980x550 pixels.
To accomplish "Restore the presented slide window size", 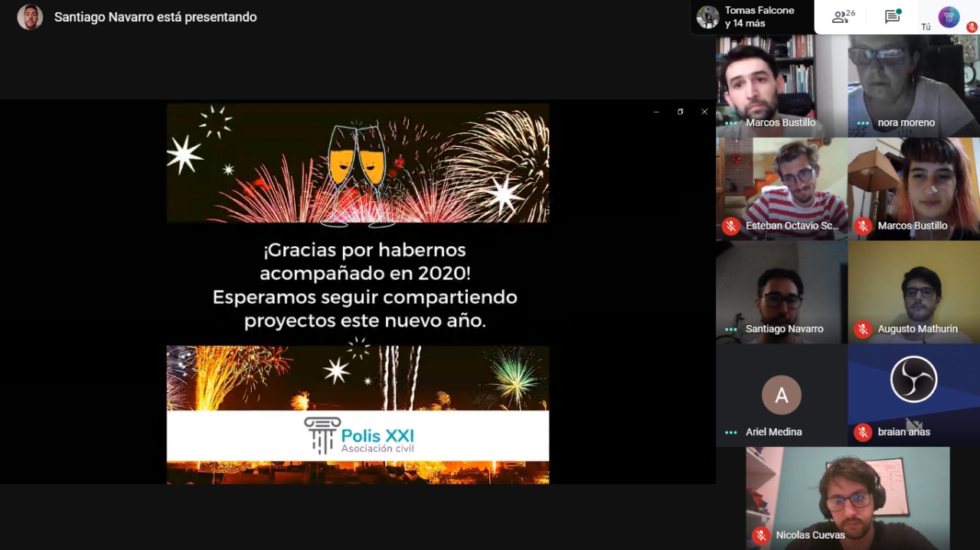I will click(x=680, y=112).
